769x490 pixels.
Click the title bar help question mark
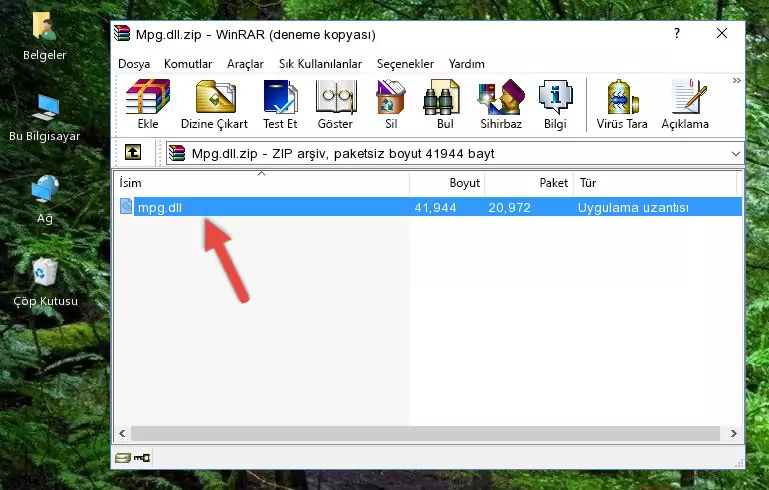coord(677,33)
